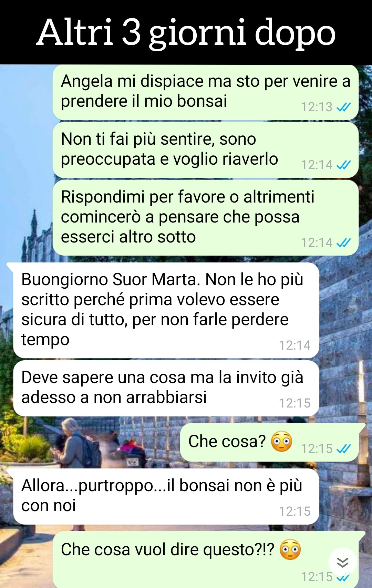Tap read checkmarks on 'prendere il mio bonsai' message
Viewport: 372px width, 588px height.
[343, 107]
